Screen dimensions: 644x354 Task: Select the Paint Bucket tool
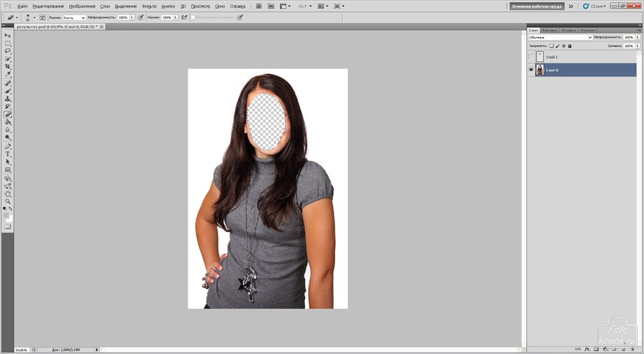(x=8, y=123)
